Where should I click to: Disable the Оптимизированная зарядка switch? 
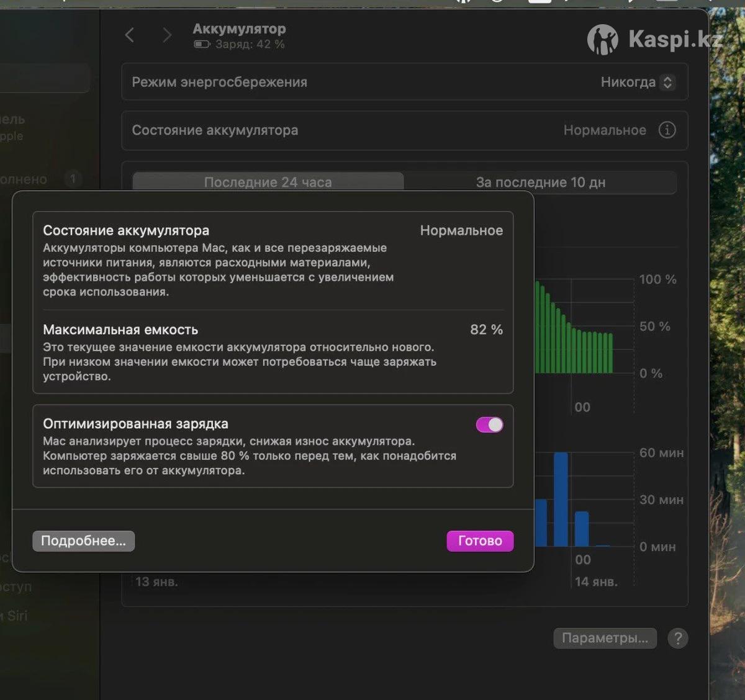(489, 424)
